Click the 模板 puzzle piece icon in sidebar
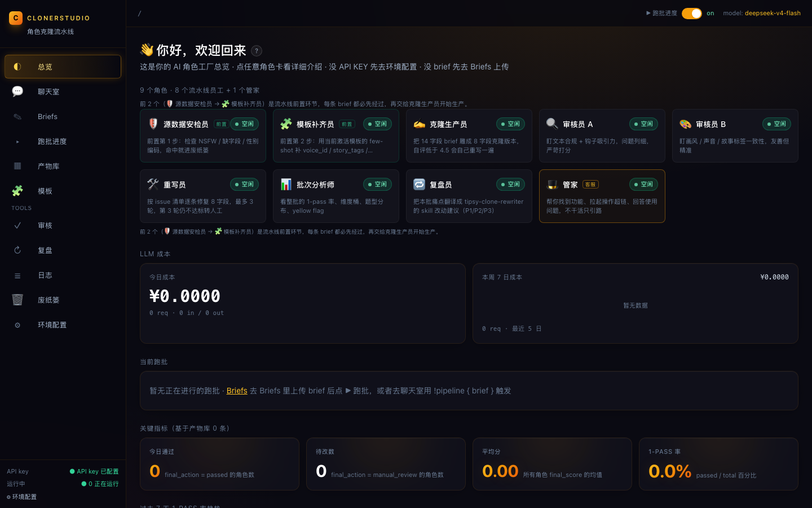 17,191
